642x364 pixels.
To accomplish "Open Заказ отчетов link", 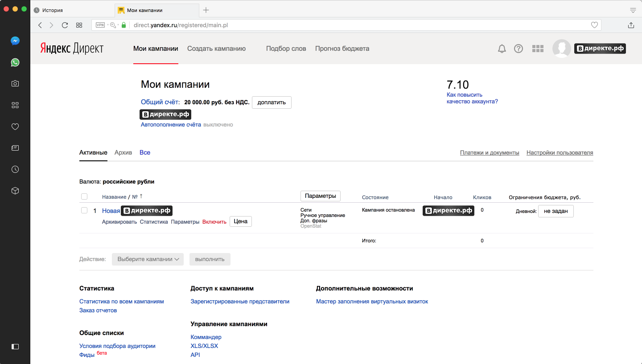I will click(98, 311).
